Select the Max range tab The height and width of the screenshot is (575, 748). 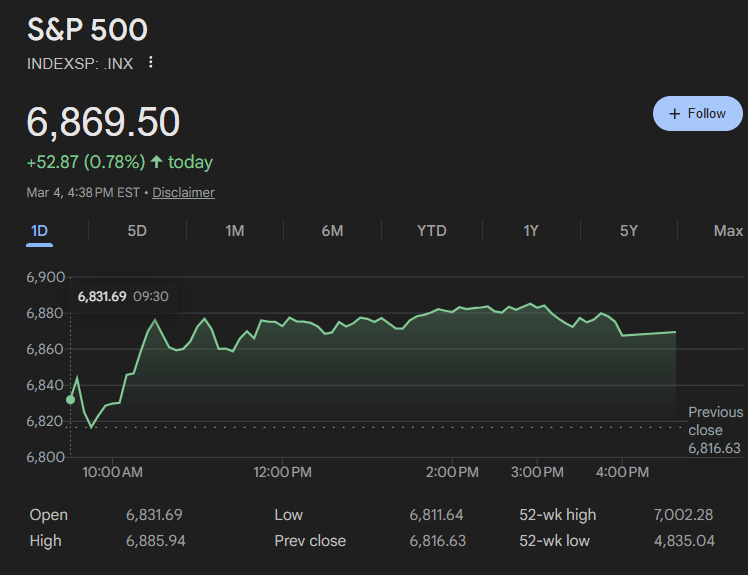[x=728, y=231]
